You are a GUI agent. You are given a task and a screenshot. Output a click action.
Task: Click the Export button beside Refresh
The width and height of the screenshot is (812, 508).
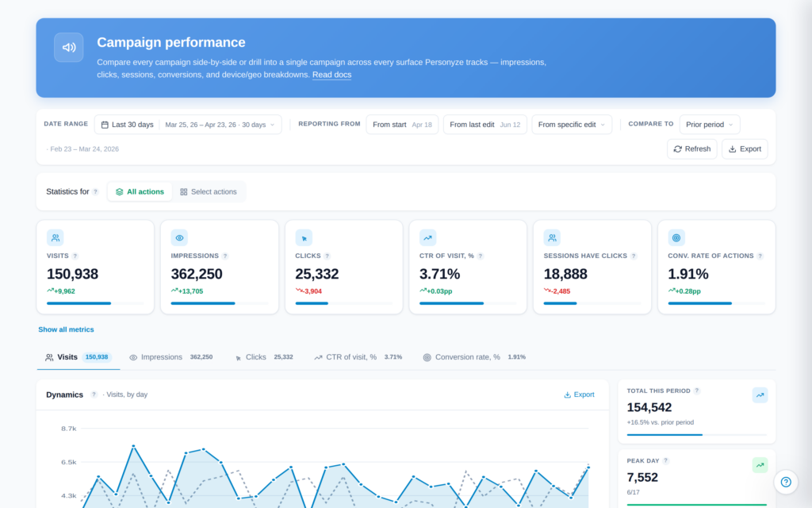745,148
